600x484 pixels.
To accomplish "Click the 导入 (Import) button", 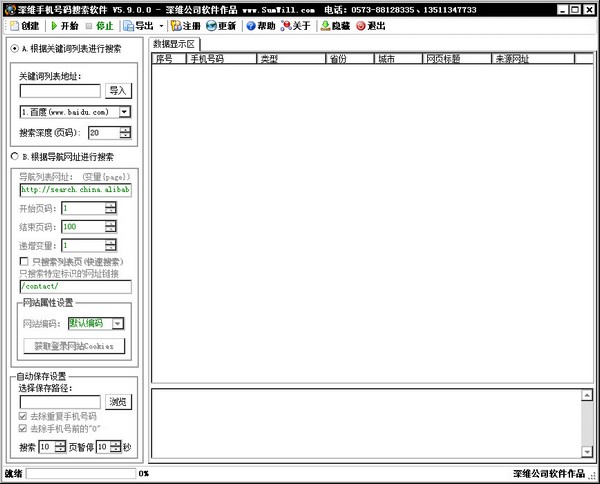I will tap(118, 91).
